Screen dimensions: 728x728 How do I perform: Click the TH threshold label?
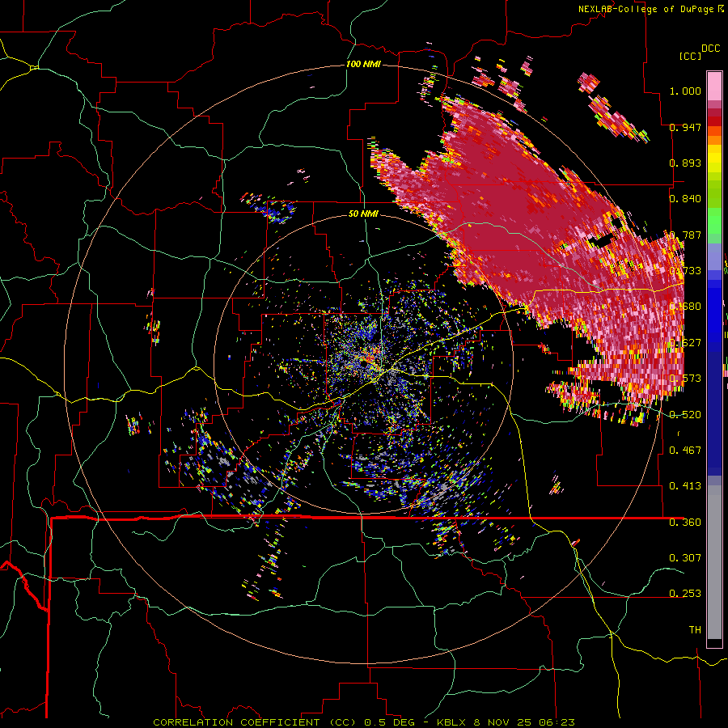pos(695,630)
